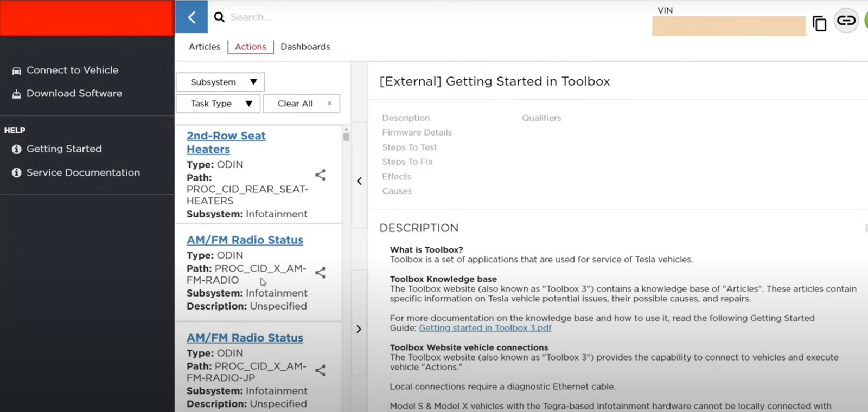Viewport: 868px width, 412px height.
Task: Collapse the actions list panel with left chevron
Action: click(359, 181)
